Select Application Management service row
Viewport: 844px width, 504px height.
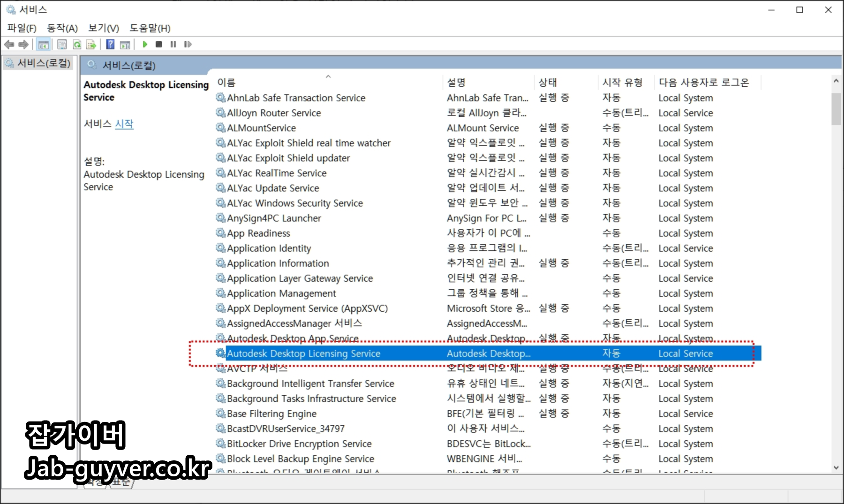(488, 293)
